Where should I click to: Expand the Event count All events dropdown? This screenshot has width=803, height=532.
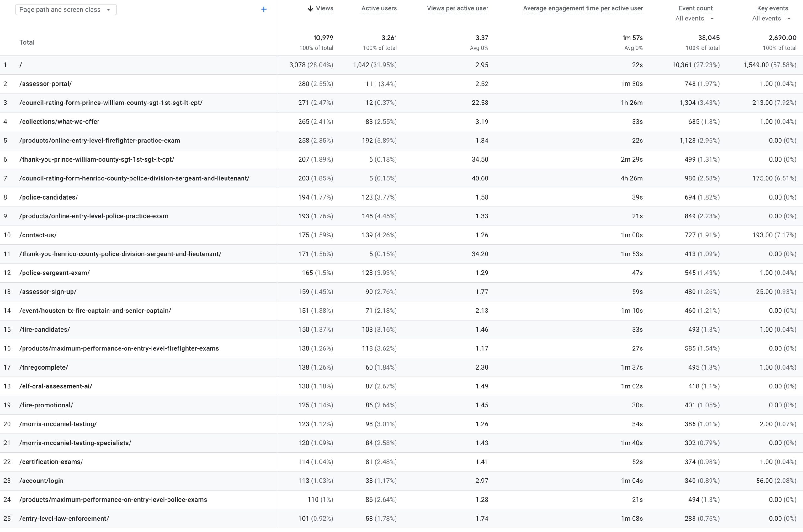[x=694, y=19]
